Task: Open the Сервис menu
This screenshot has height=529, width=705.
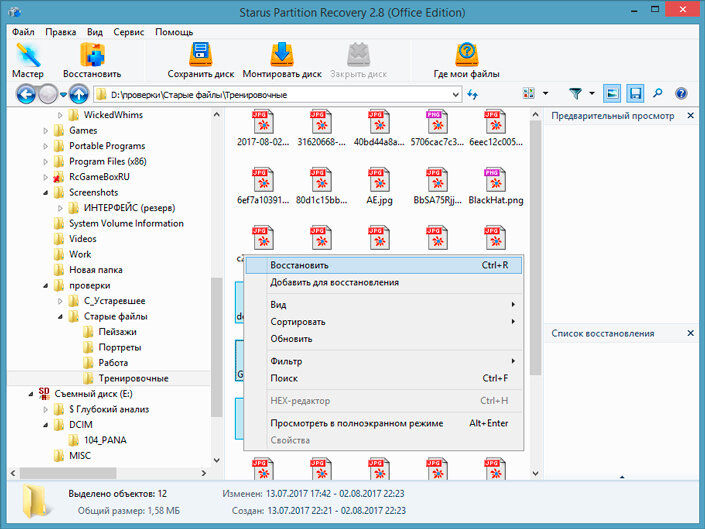Action: pyautogui.click(x=129, y=32)
